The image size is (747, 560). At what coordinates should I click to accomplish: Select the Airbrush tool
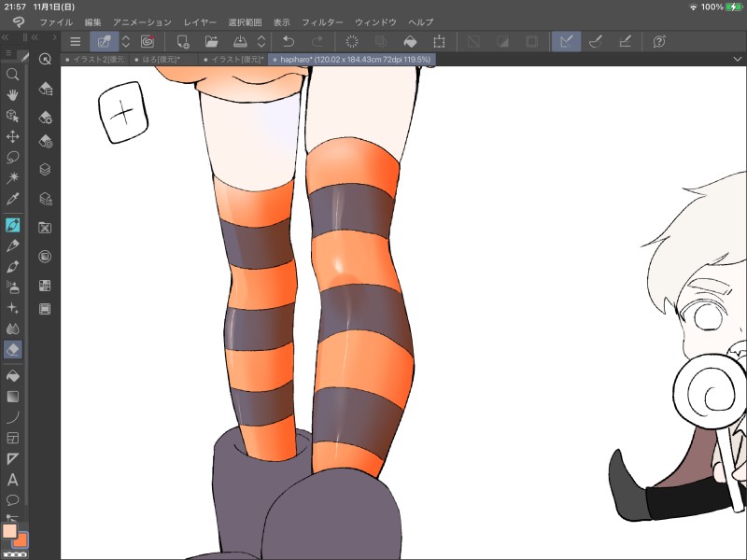(13, 287)
